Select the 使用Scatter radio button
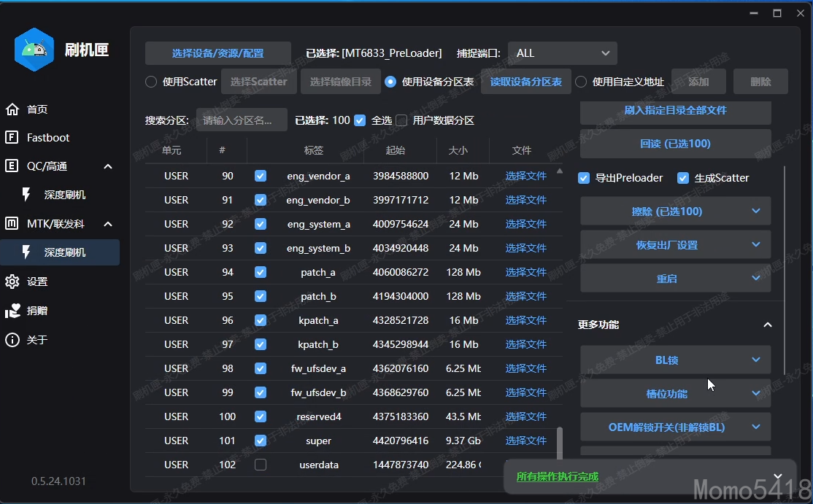813x504 pixels. pos(151,82)
